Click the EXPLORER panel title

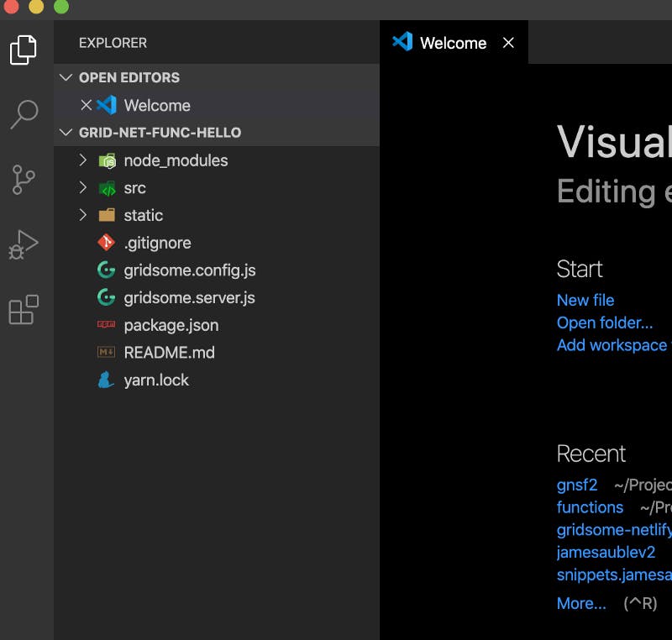pos(113,43)
